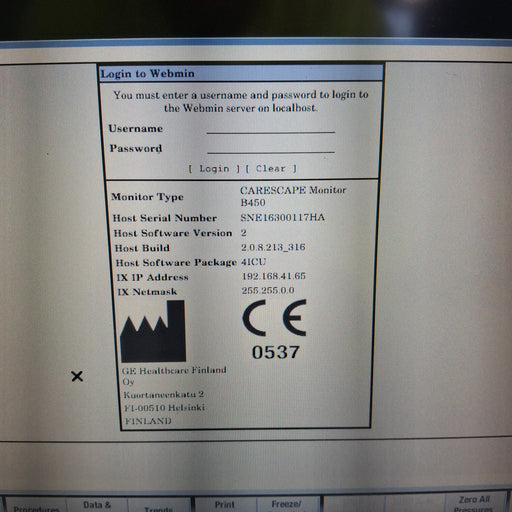
Task: Click the 'Login to Webmin' title text
Action: coord(147,74)
